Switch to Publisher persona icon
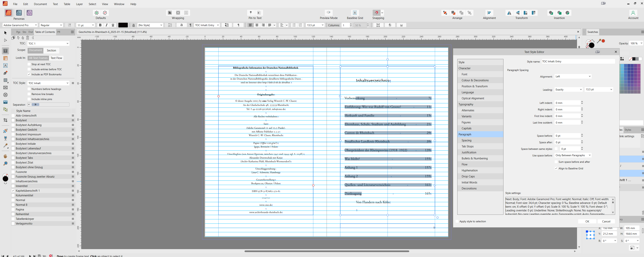The width and height of the screenshot is (644, 257). click(8, 13)
